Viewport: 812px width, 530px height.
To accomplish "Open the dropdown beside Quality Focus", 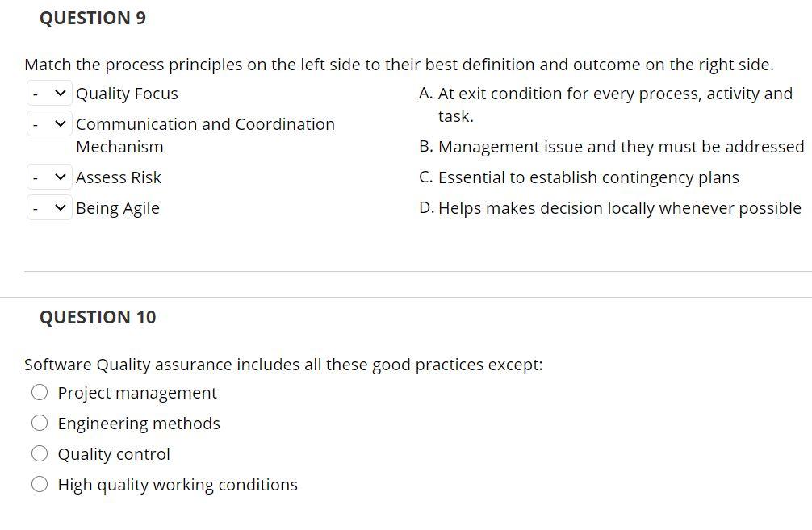I will 49,94.
